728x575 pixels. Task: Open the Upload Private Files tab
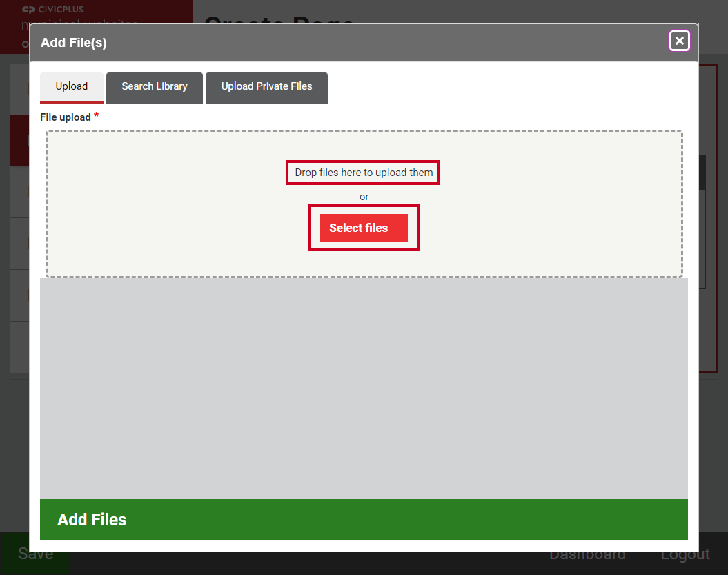click(266, 87)
